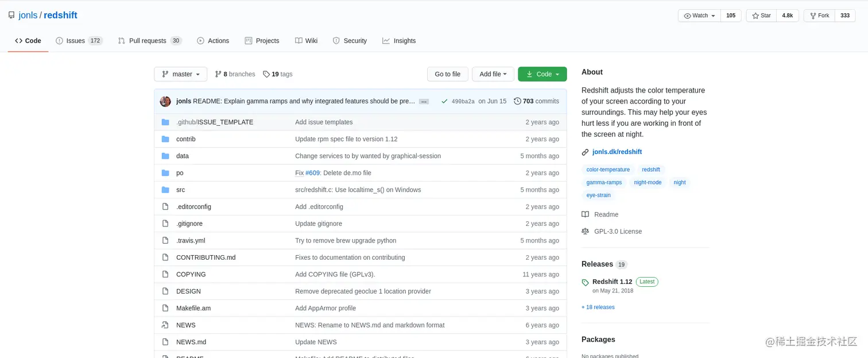Click the repository book icon beside jonls
This screenshot has width=868, height=358.
11,16
